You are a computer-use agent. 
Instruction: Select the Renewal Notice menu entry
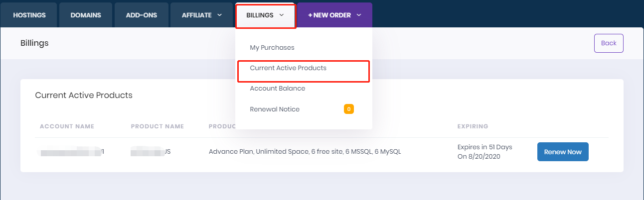[275, 109]
